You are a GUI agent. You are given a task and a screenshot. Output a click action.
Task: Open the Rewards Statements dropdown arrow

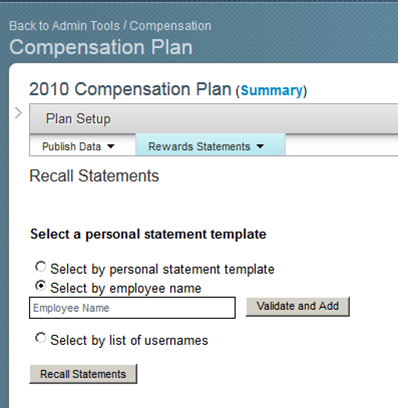click(260, 146)
